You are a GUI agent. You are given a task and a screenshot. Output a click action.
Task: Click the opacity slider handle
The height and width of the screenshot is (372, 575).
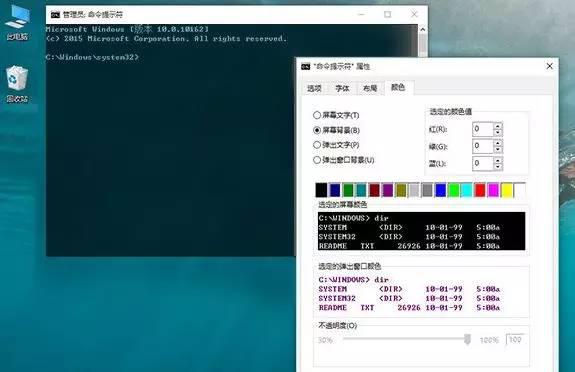pyautogui.click(x=467, y=339)
